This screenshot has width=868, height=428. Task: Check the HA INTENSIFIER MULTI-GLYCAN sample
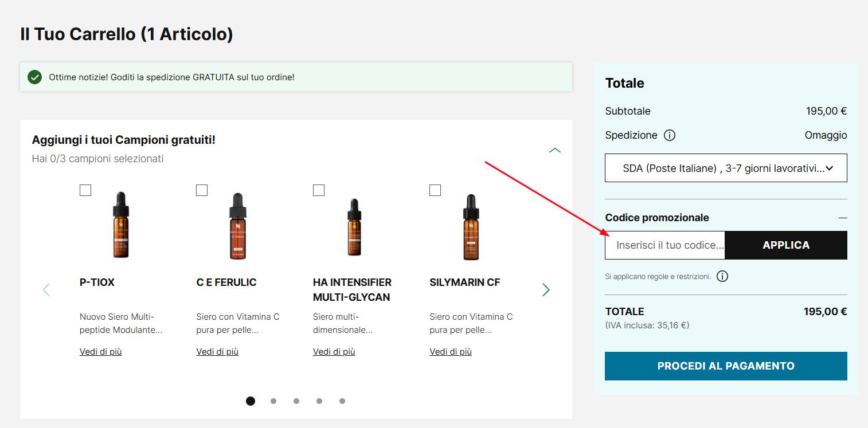319,190
